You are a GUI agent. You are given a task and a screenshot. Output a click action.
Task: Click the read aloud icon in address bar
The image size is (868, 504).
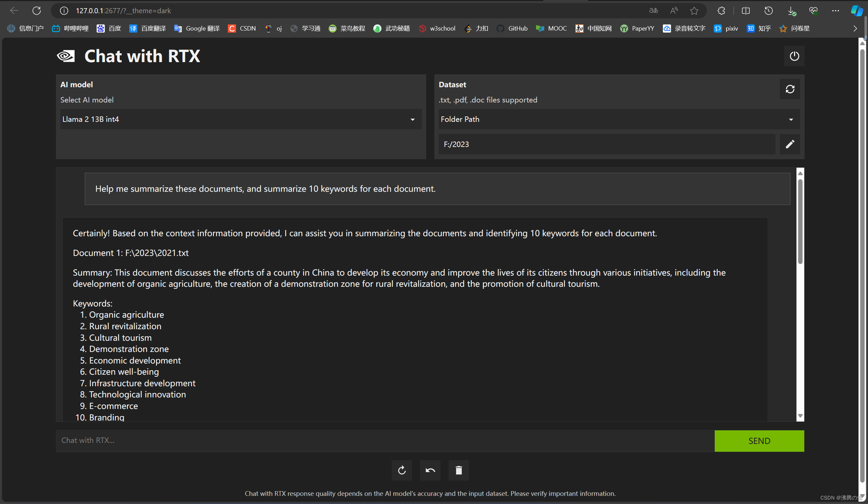tap(674, 11)
